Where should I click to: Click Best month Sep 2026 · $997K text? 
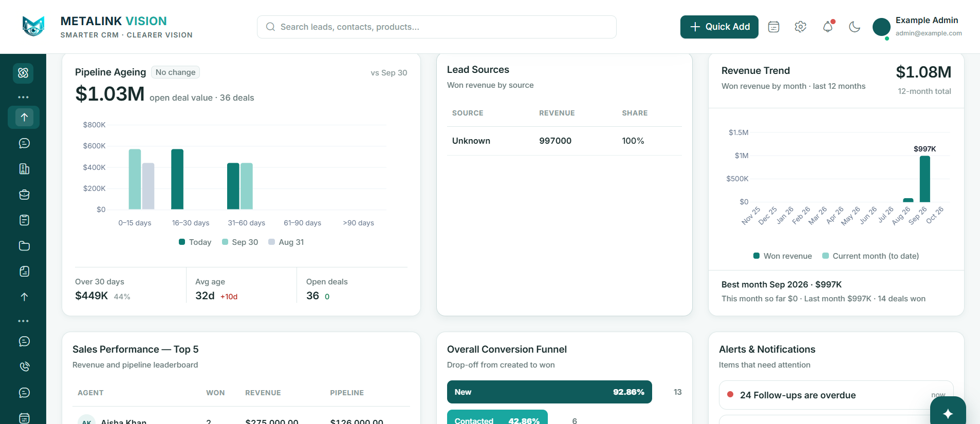click(782, 284)
